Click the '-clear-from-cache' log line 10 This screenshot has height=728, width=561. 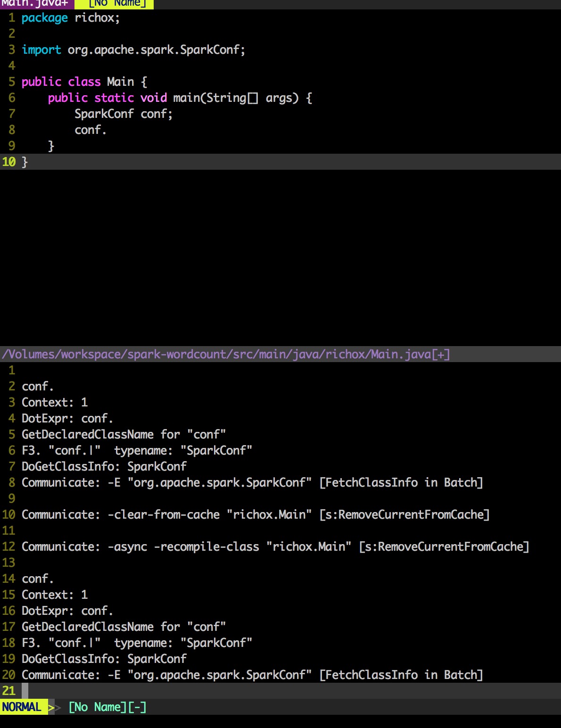[256, 515]
